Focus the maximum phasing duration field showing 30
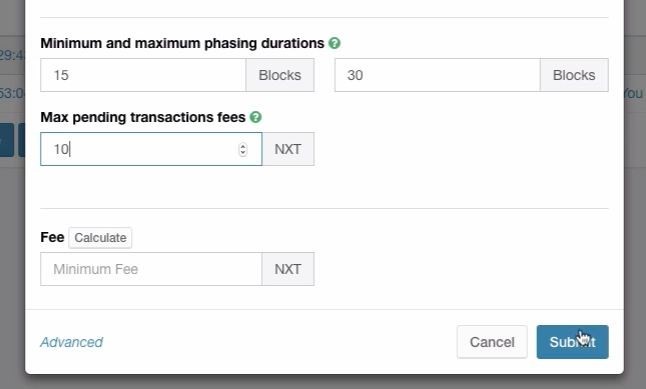Screen dimensions: 646x389 438,75
